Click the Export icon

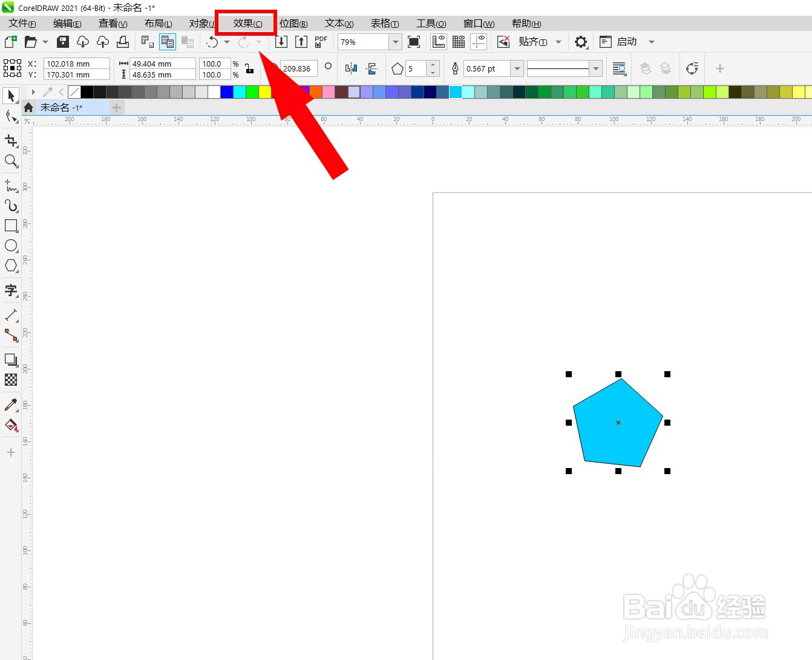tap(301, 42)
